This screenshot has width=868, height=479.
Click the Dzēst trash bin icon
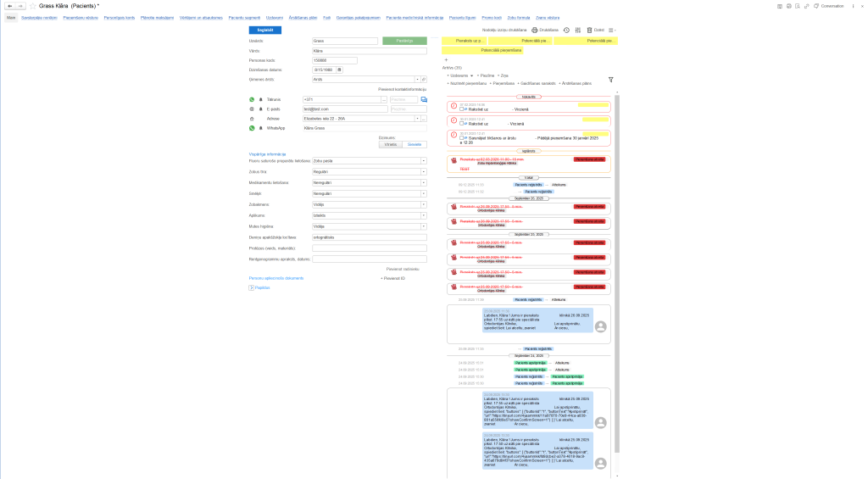(x=590, y=30)
